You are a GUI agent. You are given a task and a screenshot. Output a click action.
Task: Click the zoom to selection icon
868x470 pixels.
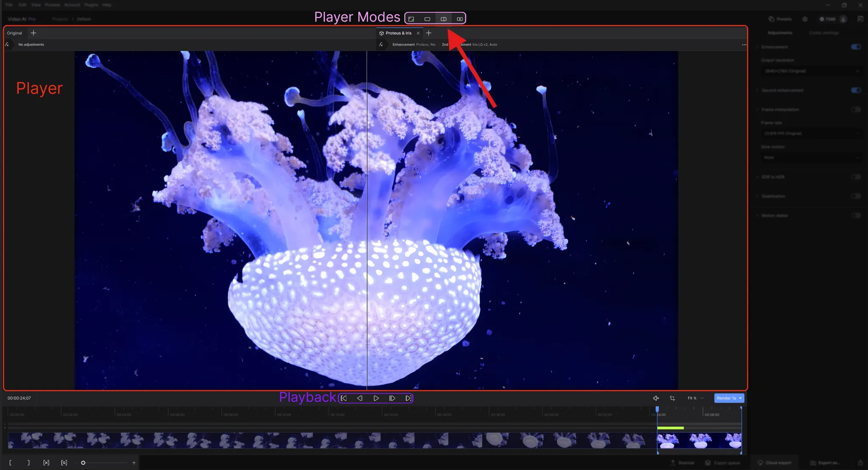(64, 463)
